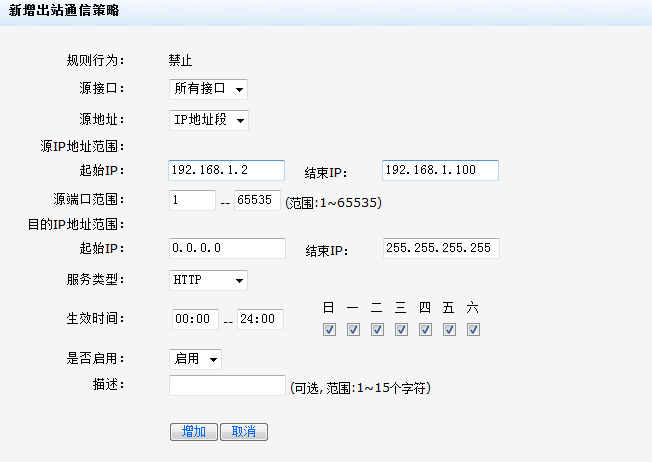Click the 生效时间 end field 24:00
The image size is (652, 462).
tap(260, 319)
